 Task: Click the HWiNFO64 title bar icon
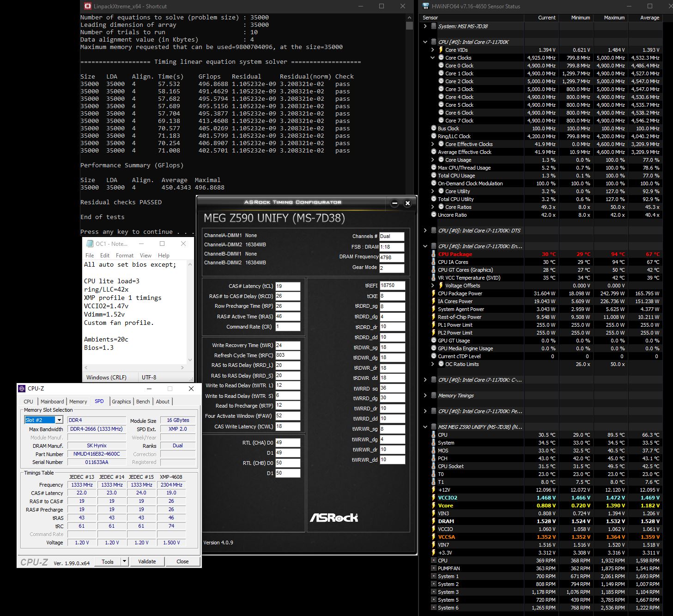pos(426,6)
